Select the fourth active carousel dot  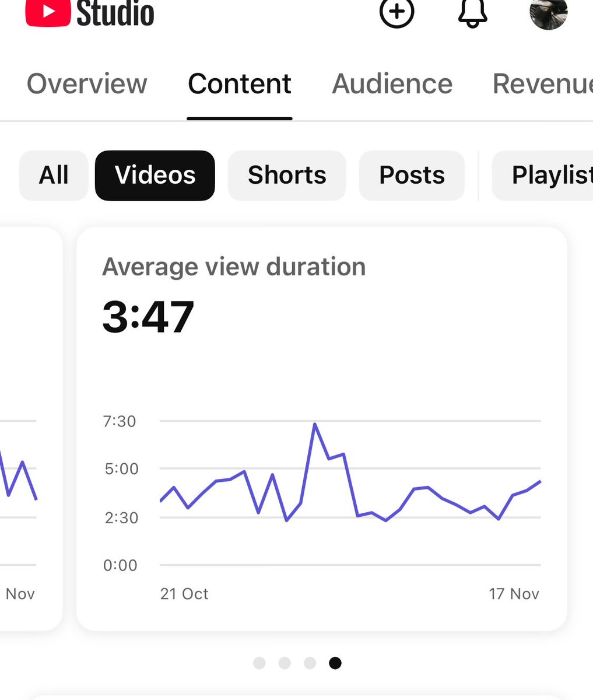point(335,663)
